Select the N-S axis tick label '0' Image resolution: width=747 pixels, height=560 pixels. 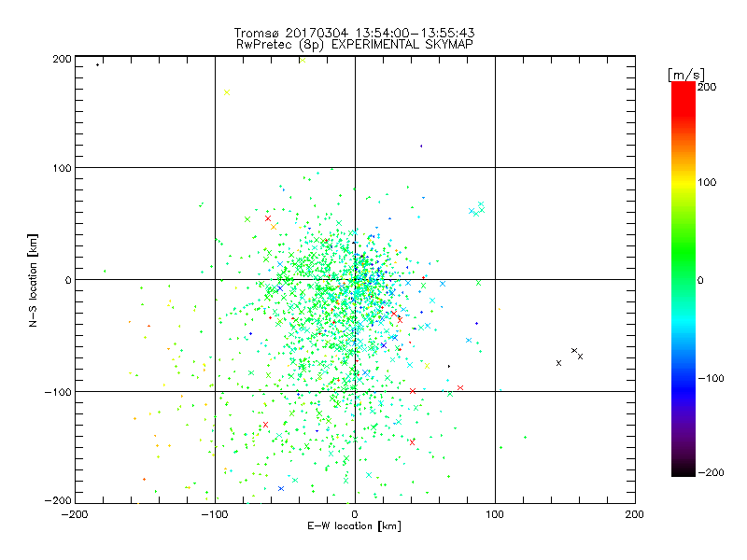pyautogui.click(x=68, y=280)
